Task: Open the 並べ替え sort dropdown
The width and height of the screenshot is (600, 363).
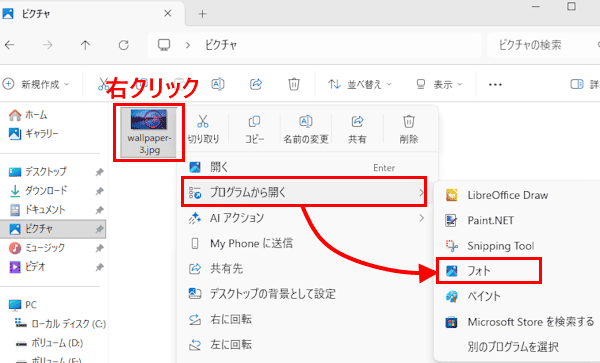Action: coord(360,84)
